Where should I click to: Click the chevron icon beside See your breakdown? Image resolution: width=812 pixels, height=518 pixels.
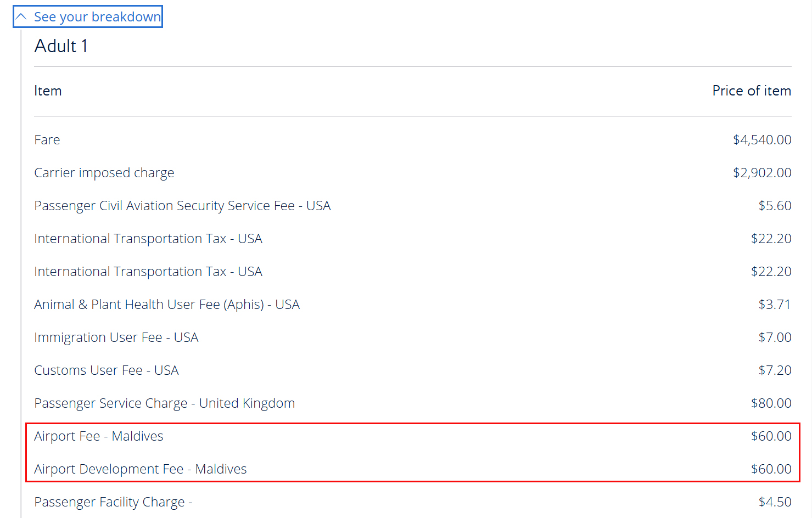[21, 16]
